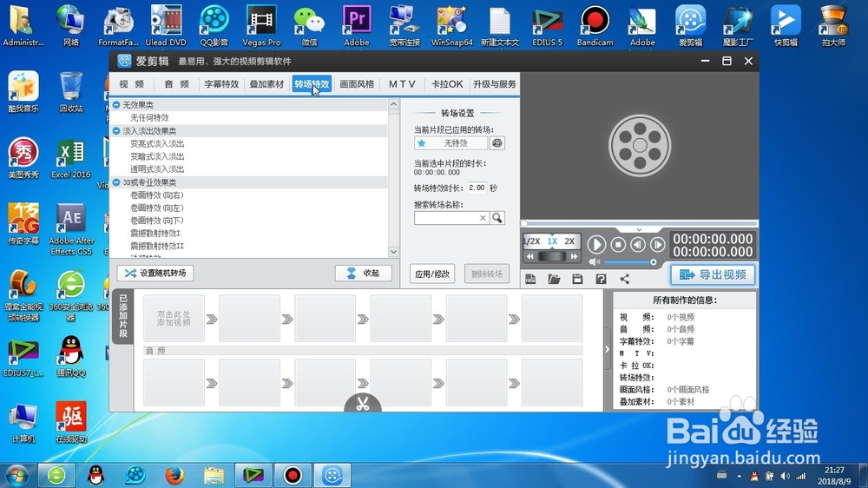The width and height of the screenshot is (868, 488).
Task: Click the 转场特效时长 duration field
Action: click(x=477, y=188)
